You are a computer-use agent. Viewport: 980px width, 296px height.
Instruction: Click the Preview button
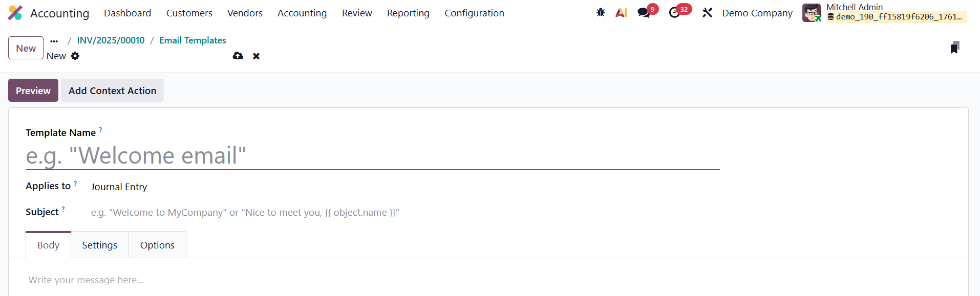(x=33, y=90)
